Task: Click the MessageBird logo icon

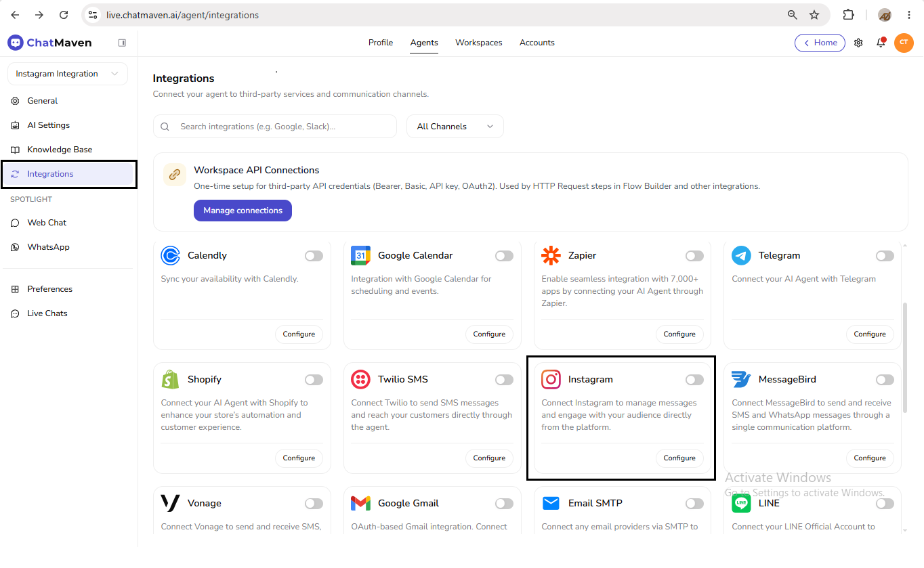Action: click(x=741, y=379)
